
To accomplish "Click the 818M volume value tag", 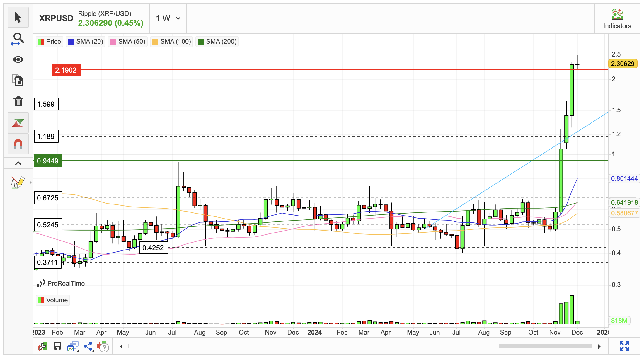I will [x=619, y=321].
